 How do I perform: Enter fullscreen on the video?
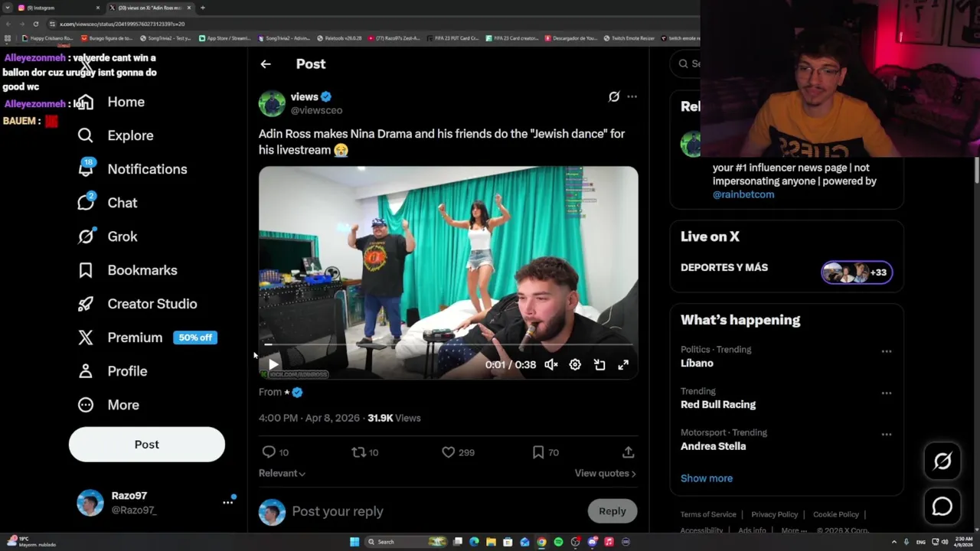click(x=623, y=365)
